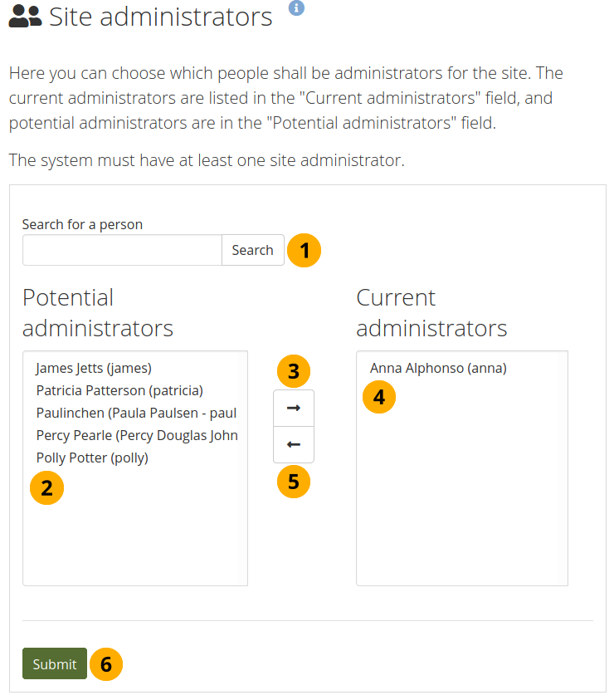
Task: Select Polly Potter (polly) entry
Action: [92, 458]
